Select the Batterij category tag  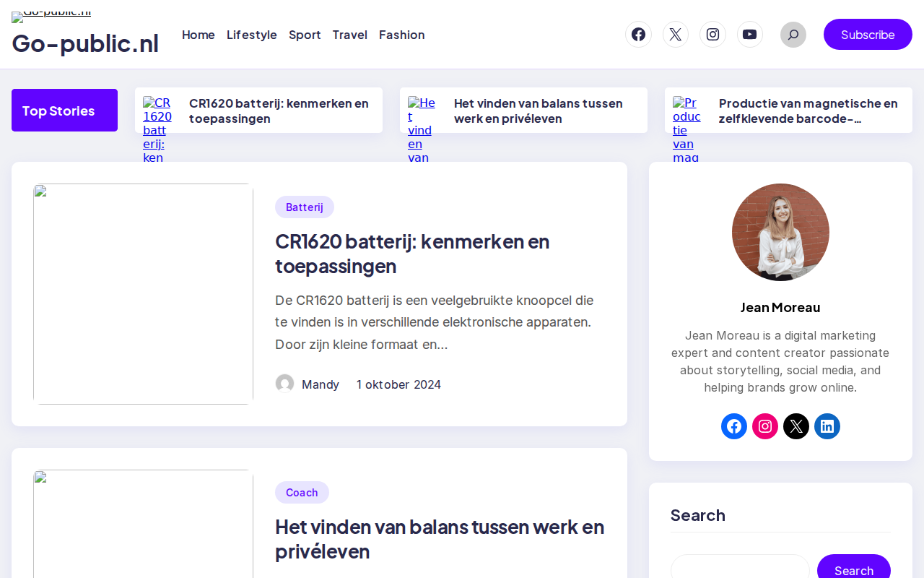coord(305,207)
